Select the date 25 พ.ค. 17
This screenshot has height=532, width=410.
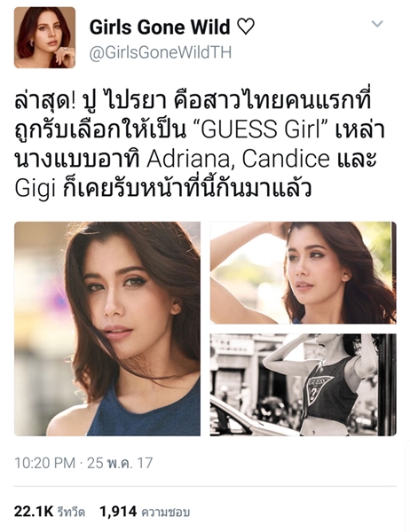click(x=120, y=463)
